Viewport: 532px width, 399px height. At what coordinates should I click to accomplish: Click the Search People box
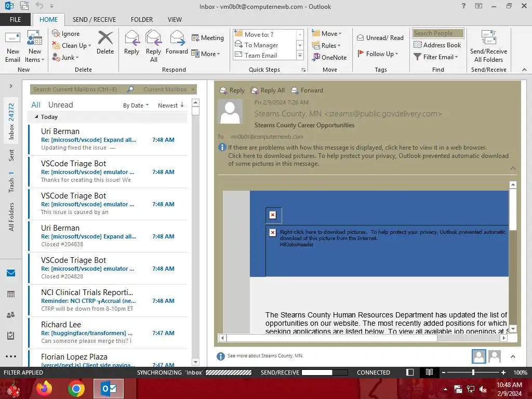(437, 33)
